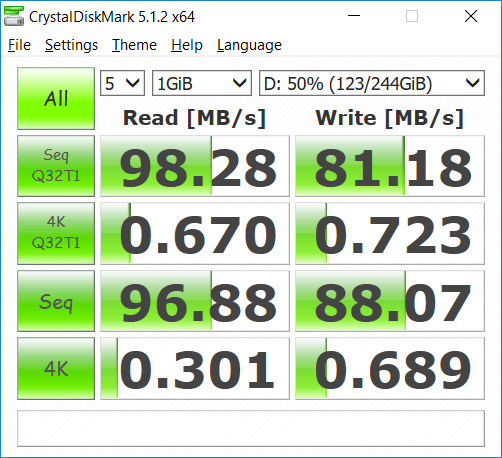The image size is (502, 458).
Task: Open the test size dropdown showing 1GiB
Action: click(x=202, y=83)
